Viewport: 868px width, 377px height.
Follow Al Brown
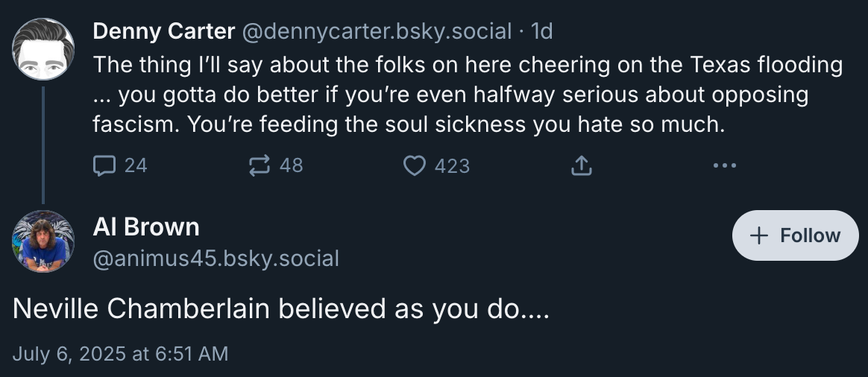coord(795,235)
